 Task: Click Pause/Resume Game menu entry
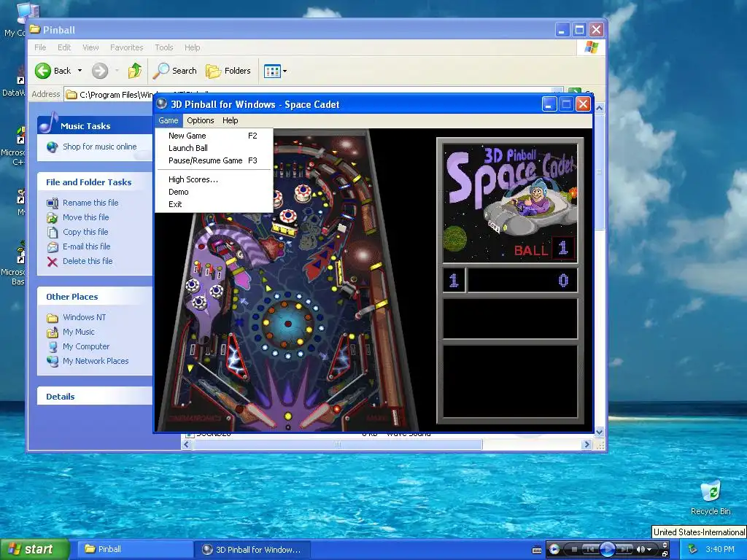[214, 160]
